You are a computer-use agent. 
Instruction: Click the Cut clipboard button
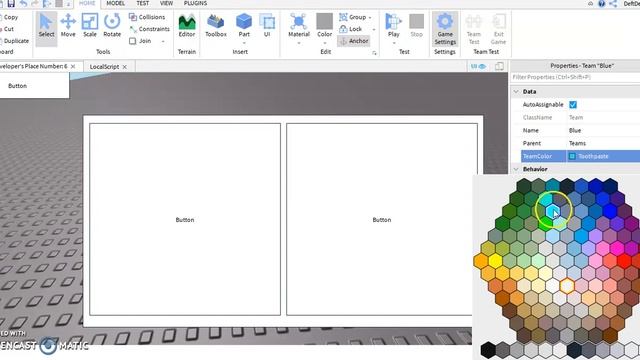pyautogui.click(x=7, y=29)
